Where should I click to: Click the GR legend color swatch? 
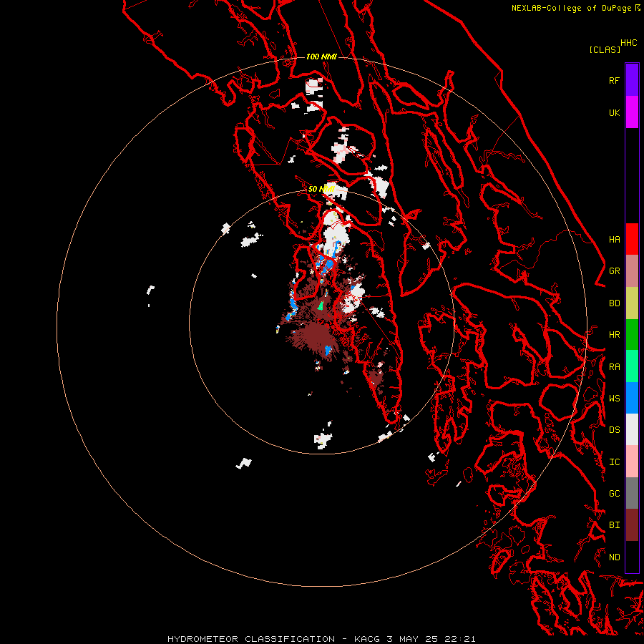point(632,271)
